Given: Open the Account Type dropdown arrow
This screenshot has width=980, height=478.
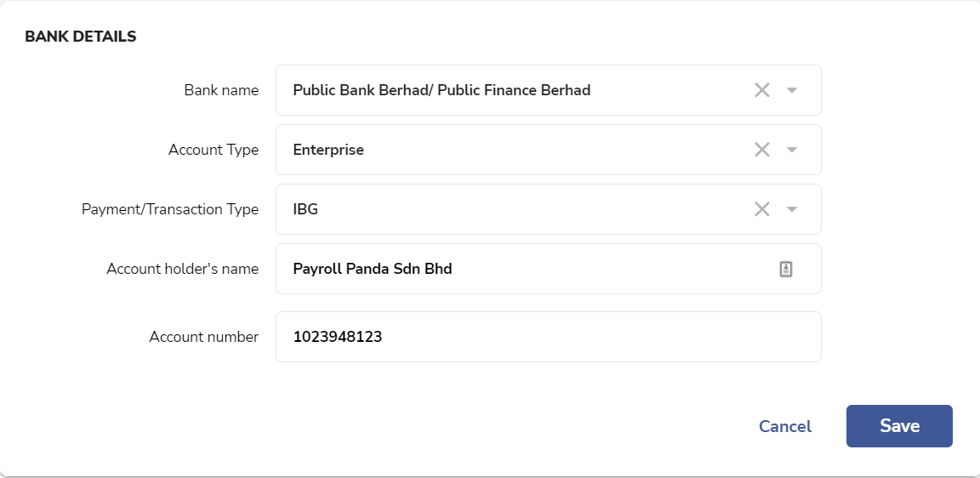Looking at the screenshot, I should [x=792, y=150].
